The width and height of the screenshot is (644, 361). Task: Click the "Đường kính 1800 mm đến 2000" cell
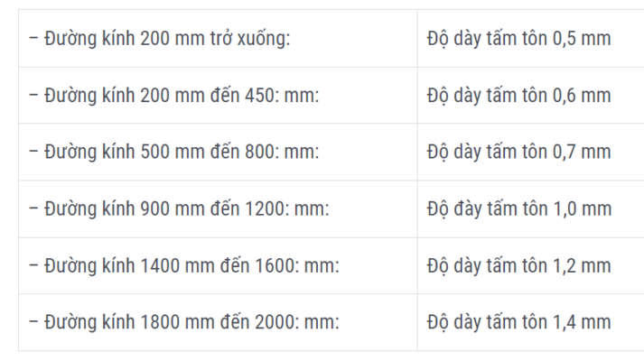click(183, 322)
